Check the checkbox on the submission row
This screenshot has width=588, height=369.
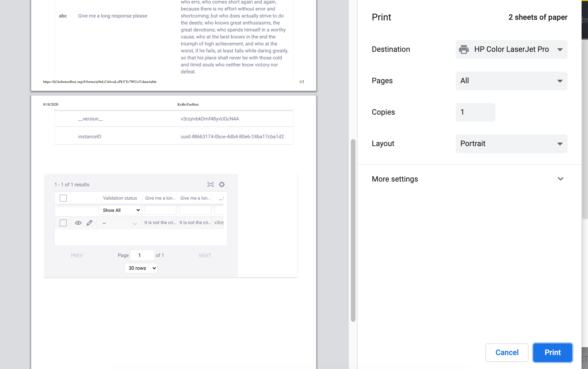63,223
